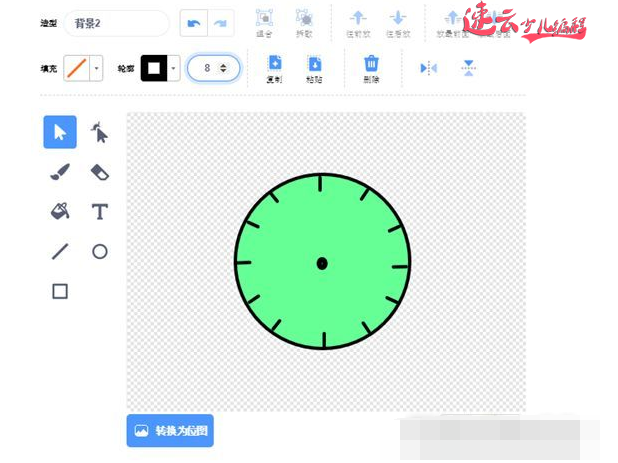Select the Line tool
Image resolution: width=618 pixels, height=463 pixels.
[60, 251]
